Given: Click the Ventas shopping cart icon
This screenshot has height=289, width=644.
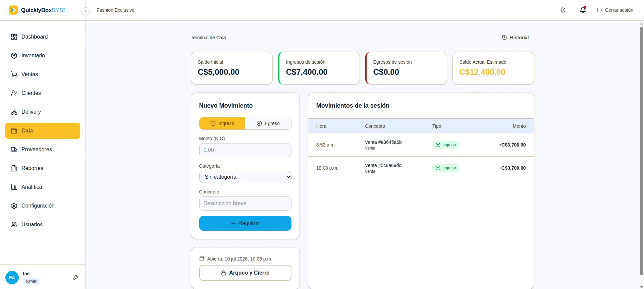Looking at the screenshot, I should tap(14, 74).
